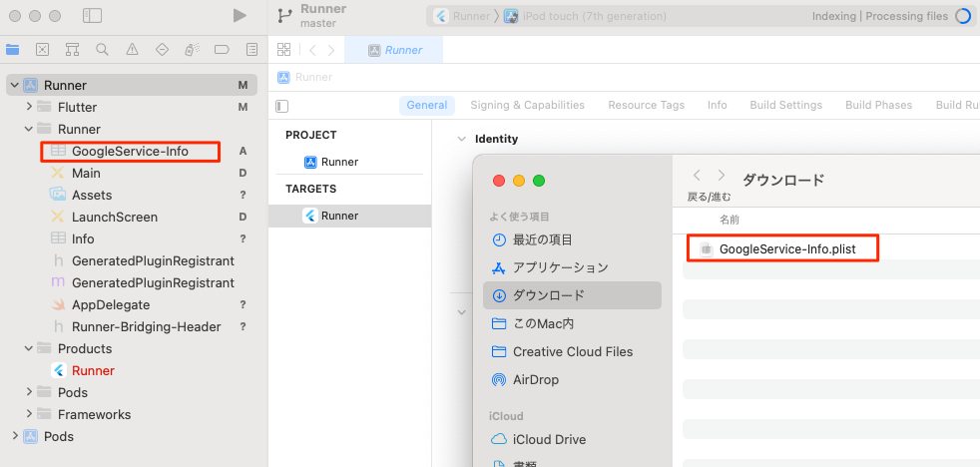Run the project with the play button
Viewport: 980px width, 467px height.
pos(240,16)
